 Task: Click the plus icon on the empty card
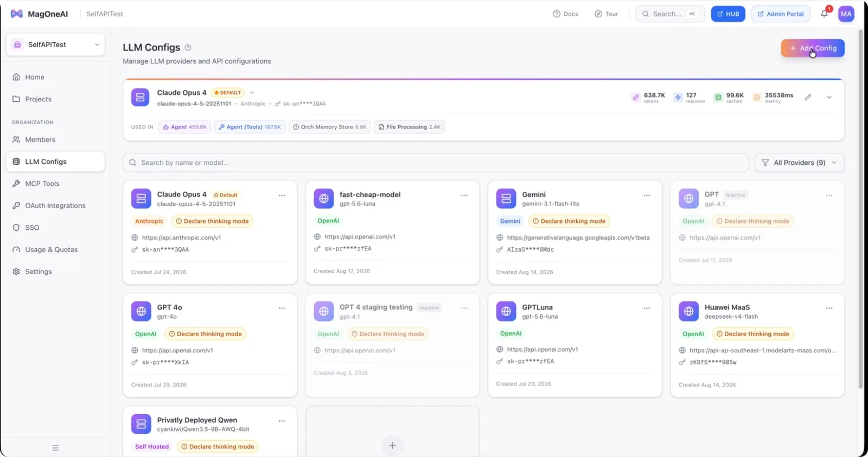392,446
